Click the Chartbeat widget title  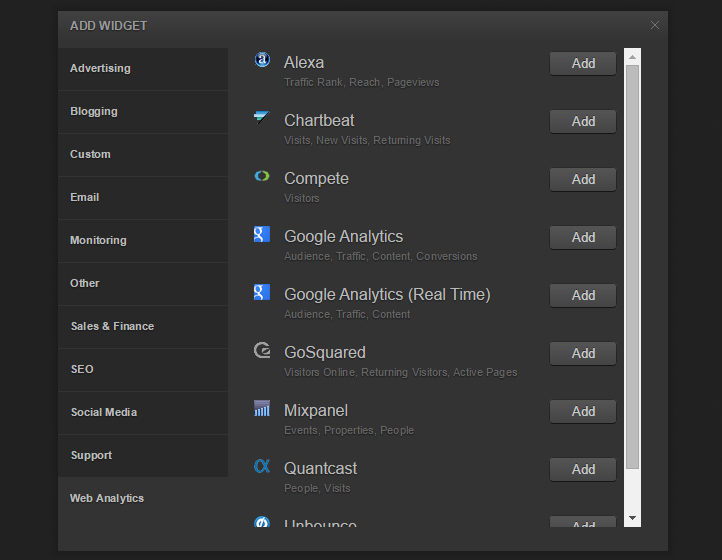(x=319, y=121)
